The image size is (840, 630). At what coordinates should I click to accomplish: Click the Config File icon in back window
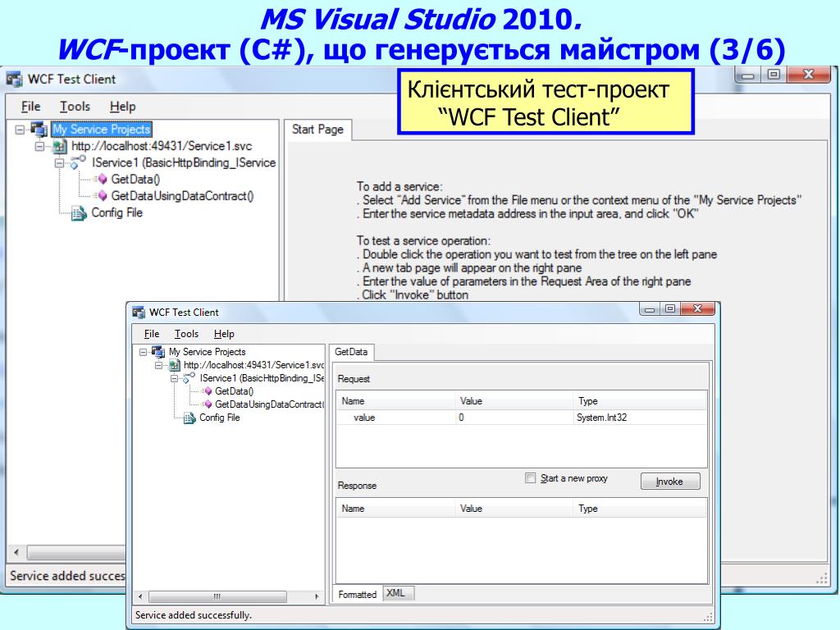(x=79, y=213)
